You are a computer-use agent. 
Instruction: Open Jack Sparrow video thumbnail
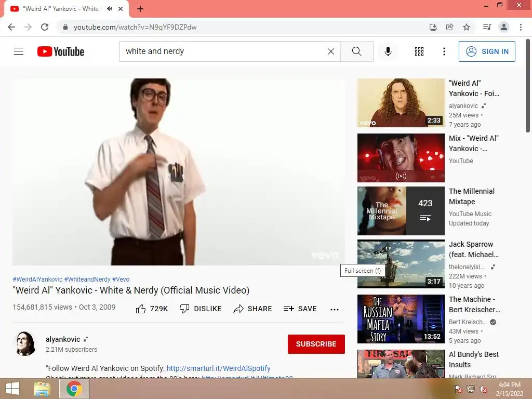point(401,264)
